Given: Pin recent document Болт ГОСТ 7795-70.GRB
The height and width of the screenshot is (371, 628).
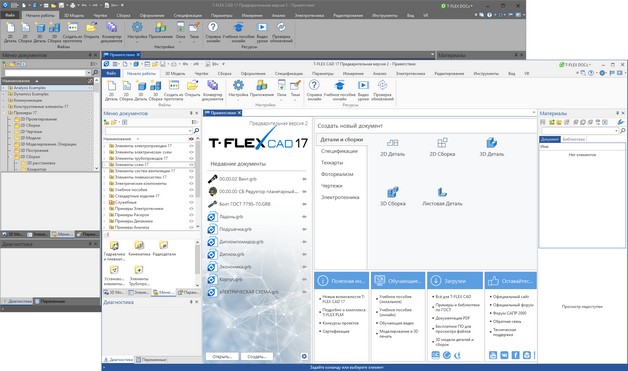Looking at the screenshot, I should [x=304, y=204].
